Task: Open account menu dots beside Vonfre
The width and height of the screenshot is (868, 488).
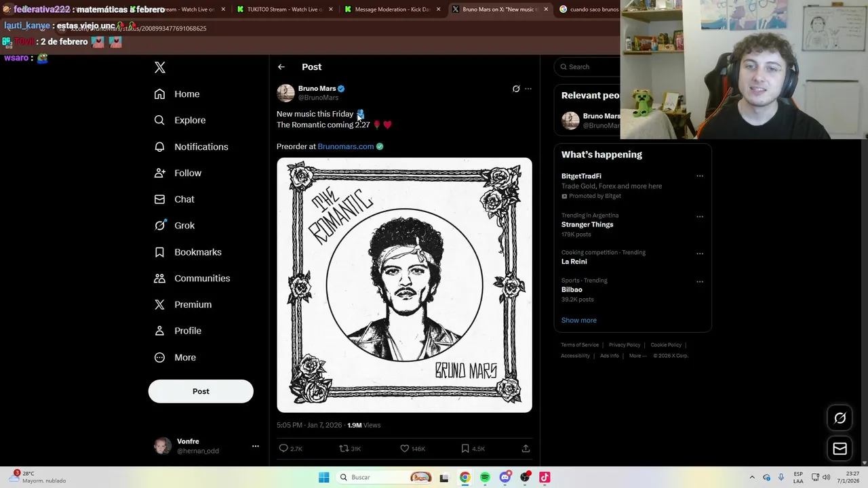Action: [x=256, y=446]
